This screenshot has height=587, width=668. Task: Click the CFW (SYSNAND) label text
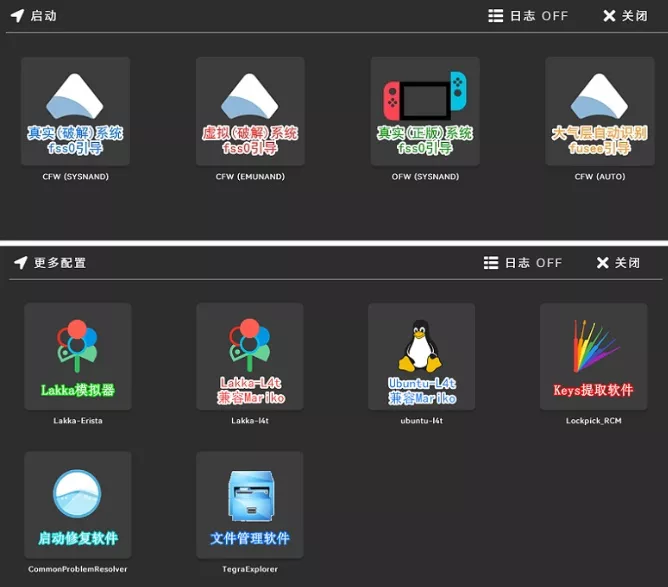pos(75,176)
